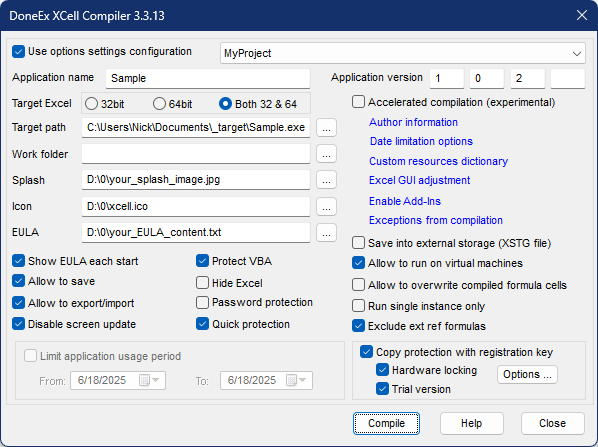
Task: Open Custom resources dictionary link
Action: point(439,161)
